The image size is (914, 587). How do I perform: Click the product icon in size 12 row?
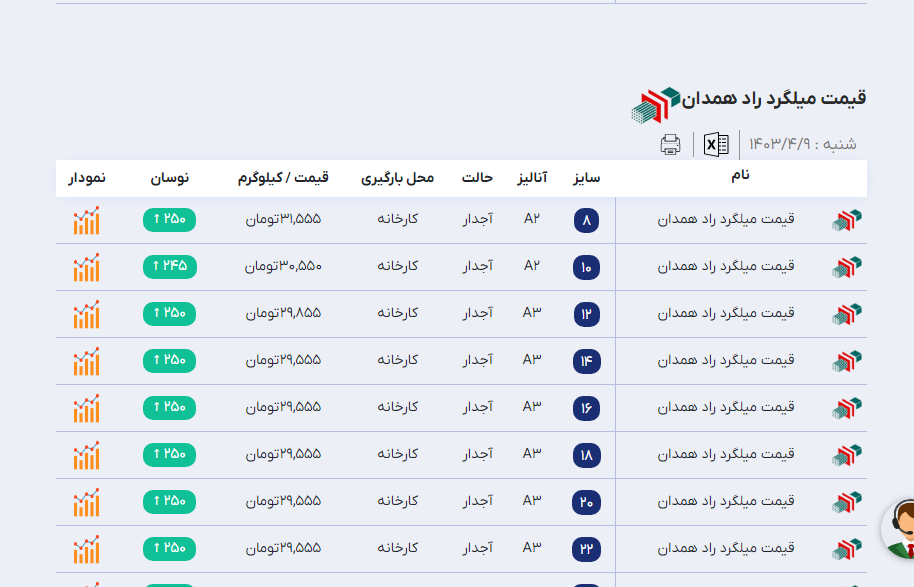click(847, 314)
